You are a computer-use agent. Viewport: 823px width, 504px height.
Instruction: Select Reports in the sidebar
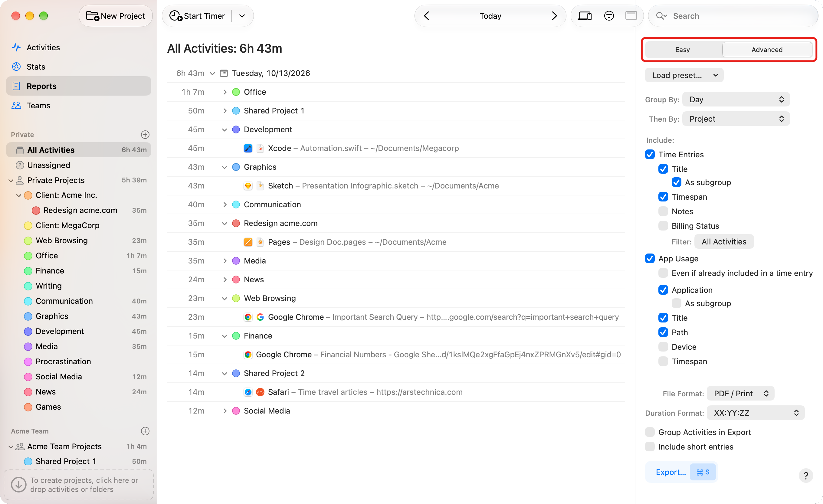point(78,86)
